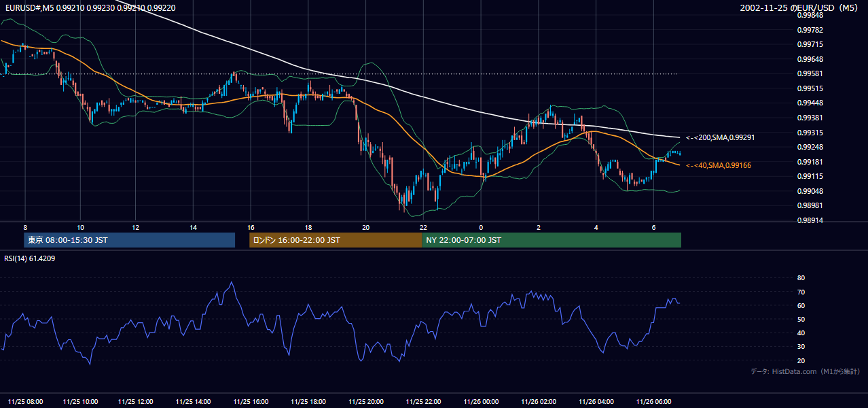Click the 11/25 16:00 time label
The image size is (868, 408).
pos(251,401)
